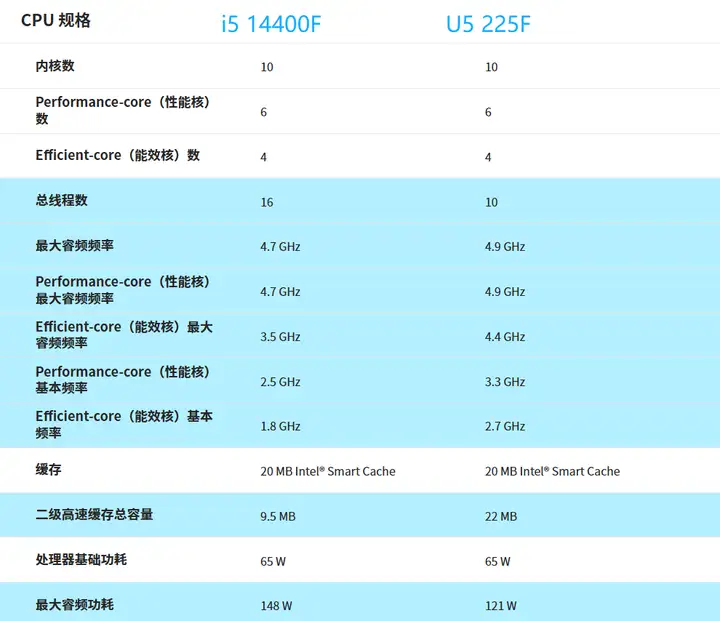Click the "内核数" row label

(55, 66)
